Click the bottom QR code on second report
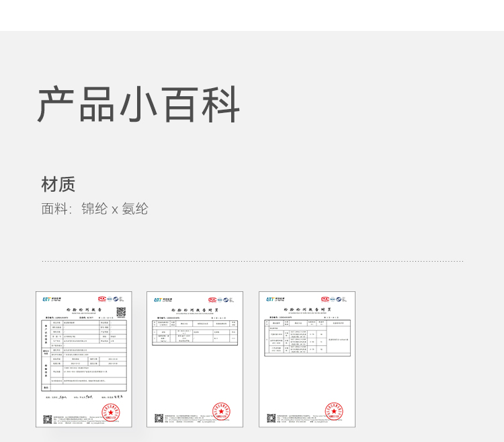 click(x=159, y=418)
